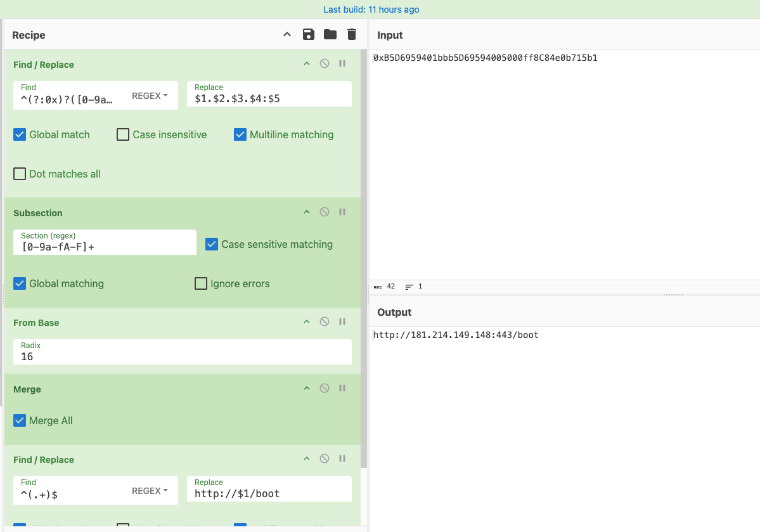The width and height of the screenshot is (760, 532).
Task: Set breakpoint on last Find / Replace operation
Action: click(342, 458)
